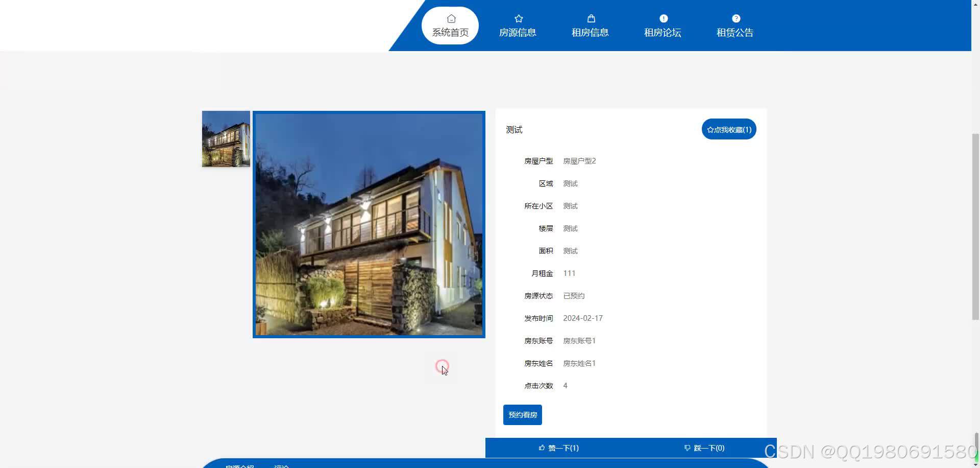Click the 预约看房 button
Image resolution: width=980 pixels, height=468 pixels.
[522, 414]
